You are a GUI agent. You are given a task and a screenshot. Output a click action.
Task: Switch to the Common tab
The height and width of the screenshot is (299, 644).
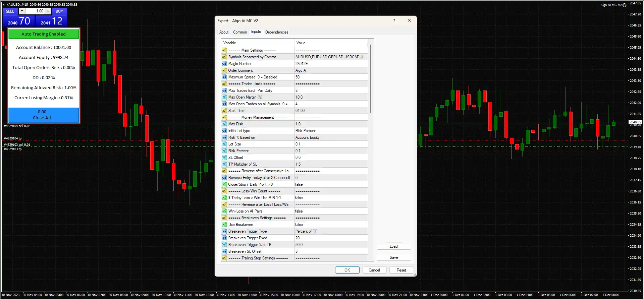tap(240, 32)
